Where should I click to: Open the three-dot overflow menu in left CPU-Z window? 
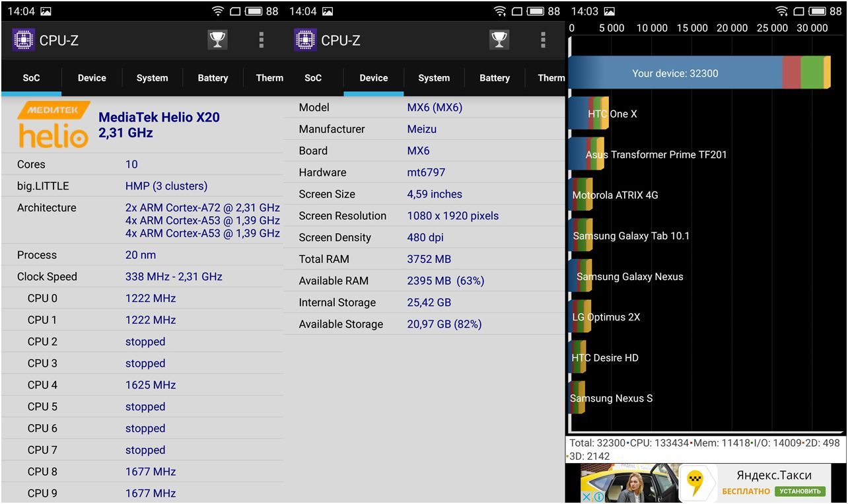(x=262, y=40)
